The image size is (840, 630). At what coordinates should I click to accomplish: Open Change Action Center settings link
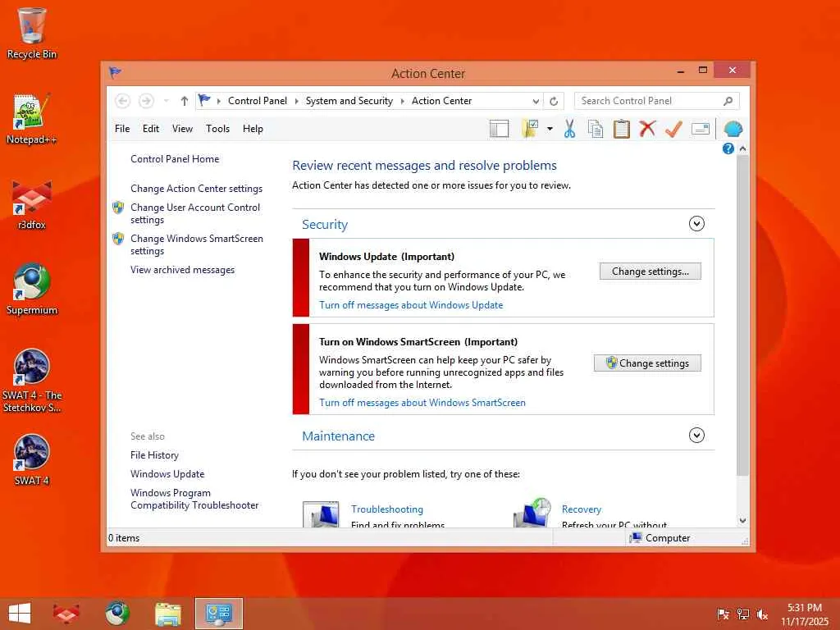click(x=196, y=189)
